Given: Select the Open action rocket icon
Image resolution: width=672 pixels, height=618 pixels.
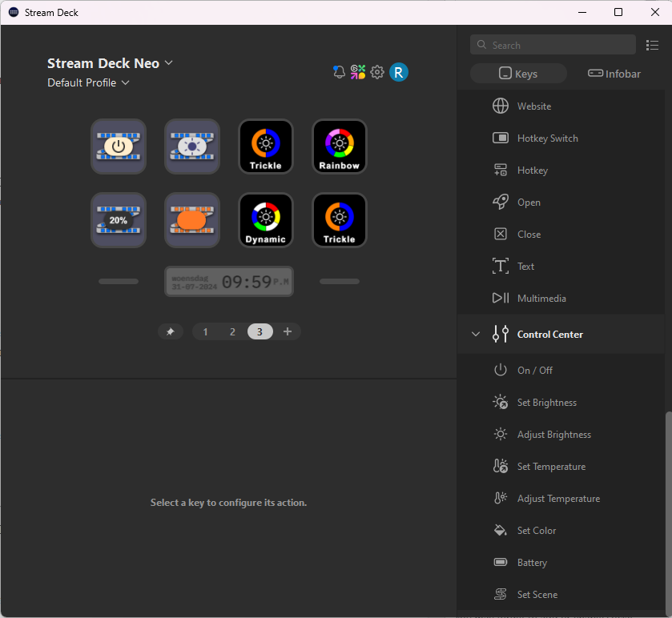Looking at the screenshot, I should 500,202.
